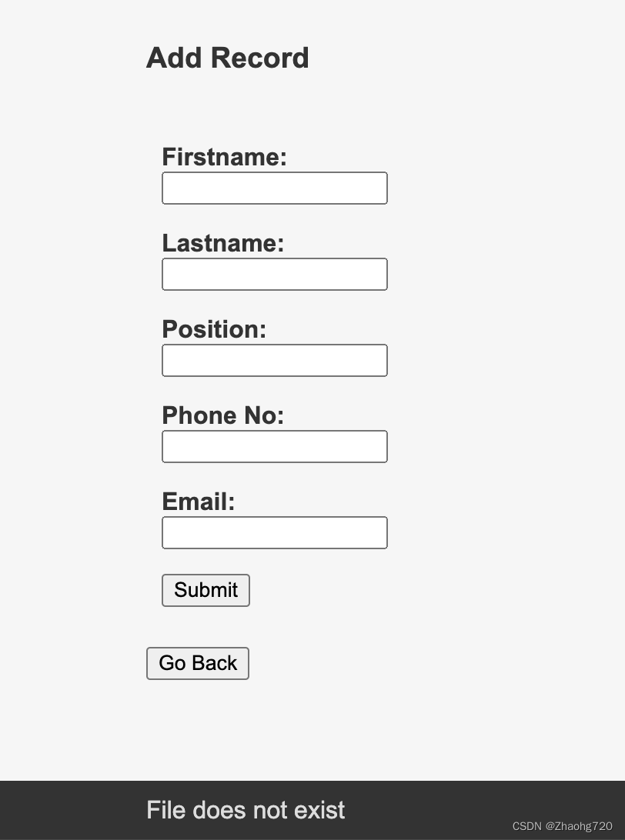
Task: Click the Email label text
Action: (198, 502)
